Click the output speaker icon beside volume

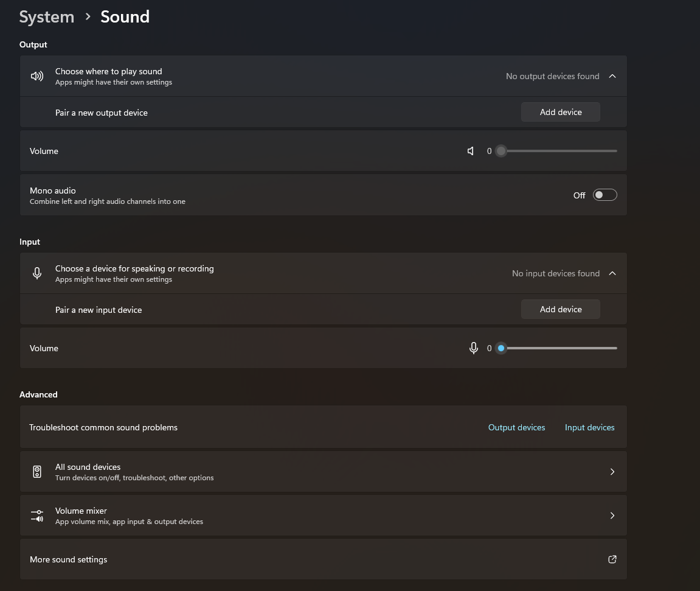(x=471, y=150)
